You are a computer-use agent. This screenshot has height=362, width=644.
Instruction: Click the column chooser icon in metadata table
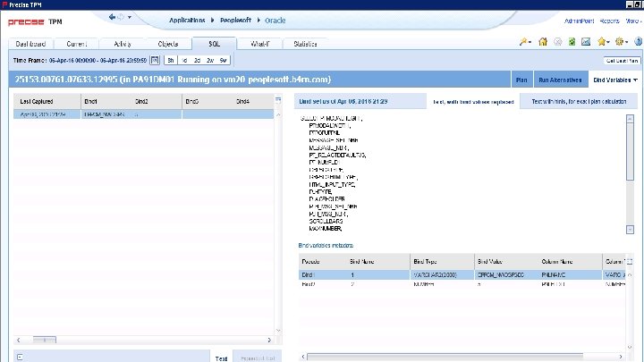coord(630,261)
